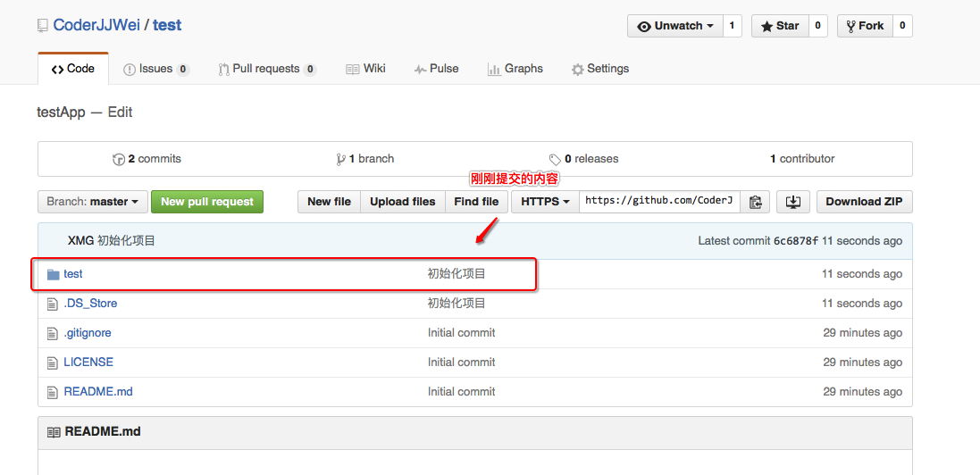View the 2 commits history
980x475 pixels.
[147, 159]
